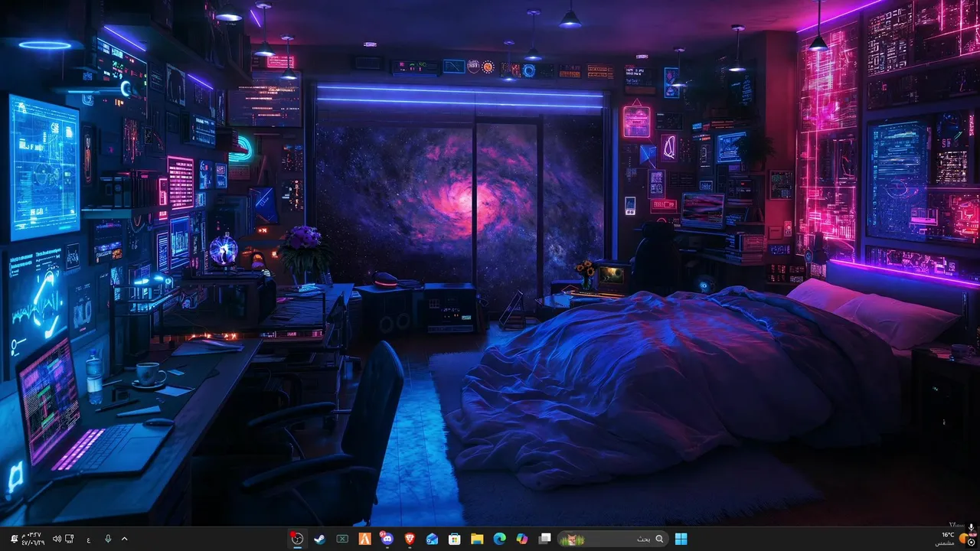Launch Brave browser from the taskbar
Screen dimensions: 980x551
[x=410, y=539]
